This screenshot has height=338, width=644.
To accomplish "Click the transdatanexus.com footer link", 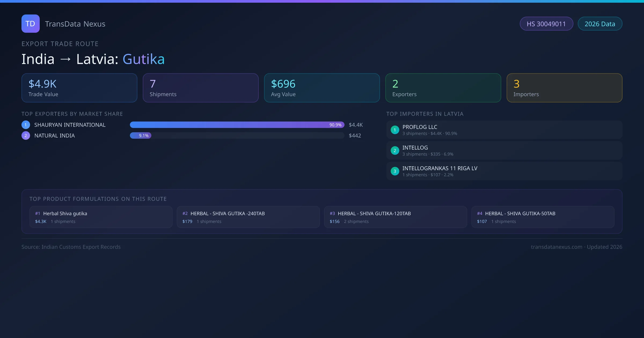I will [557, 247].
